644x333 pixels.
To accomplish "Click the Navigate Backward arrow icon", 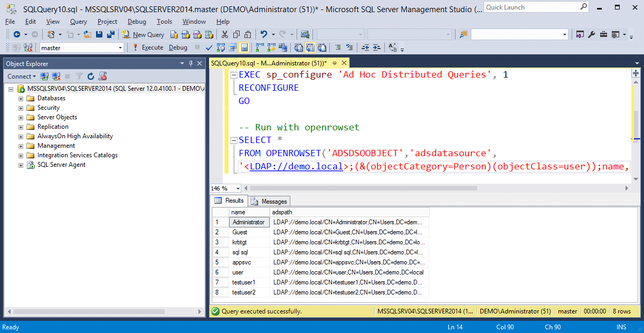I will click(17, 34).
